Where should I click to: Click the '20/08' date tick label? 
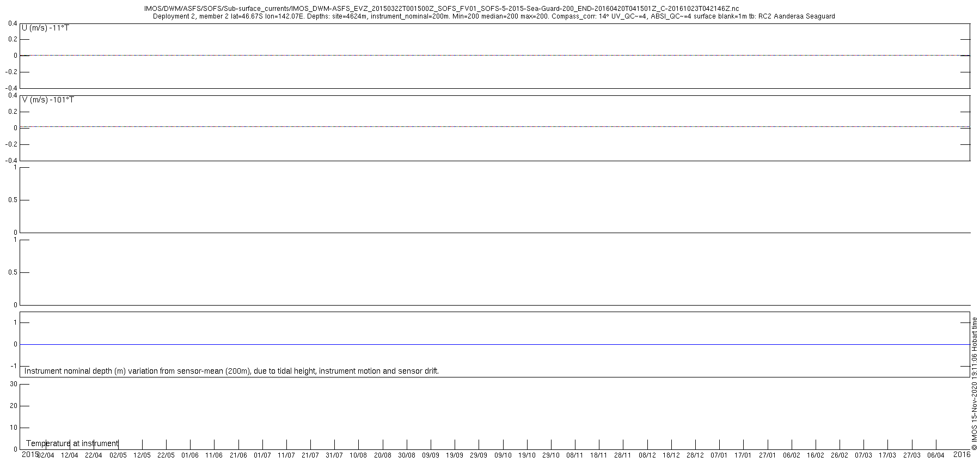[x=383, y=455]
